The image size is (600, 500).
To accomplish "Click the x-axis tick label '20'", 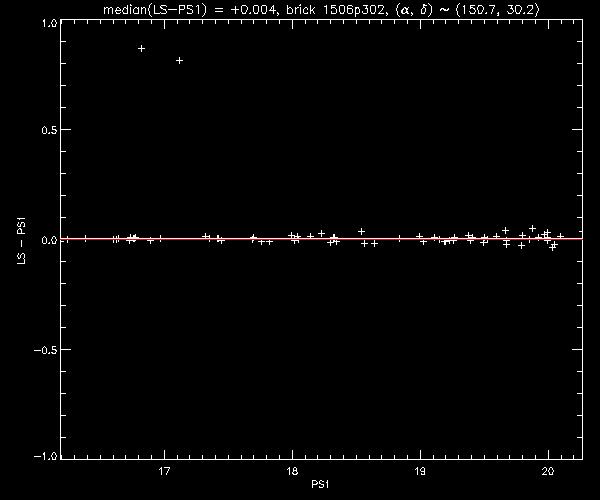I will click(x=548, y=471).
